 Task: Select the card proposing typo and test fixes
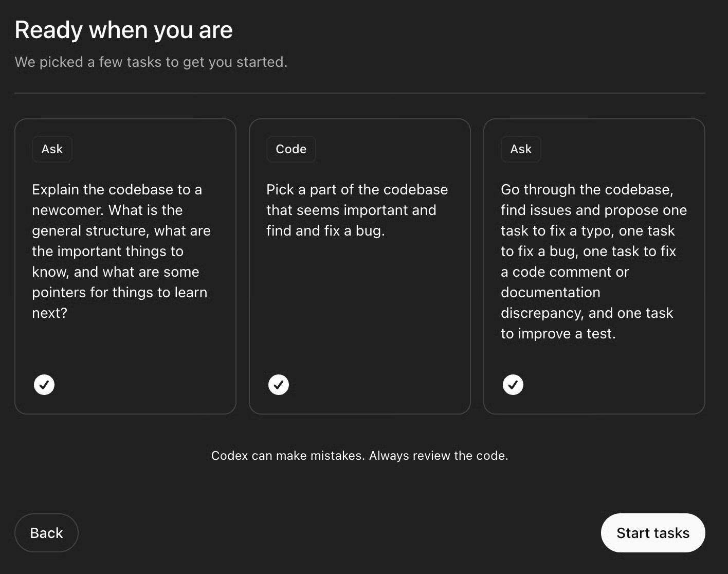(x=594, y=266)
